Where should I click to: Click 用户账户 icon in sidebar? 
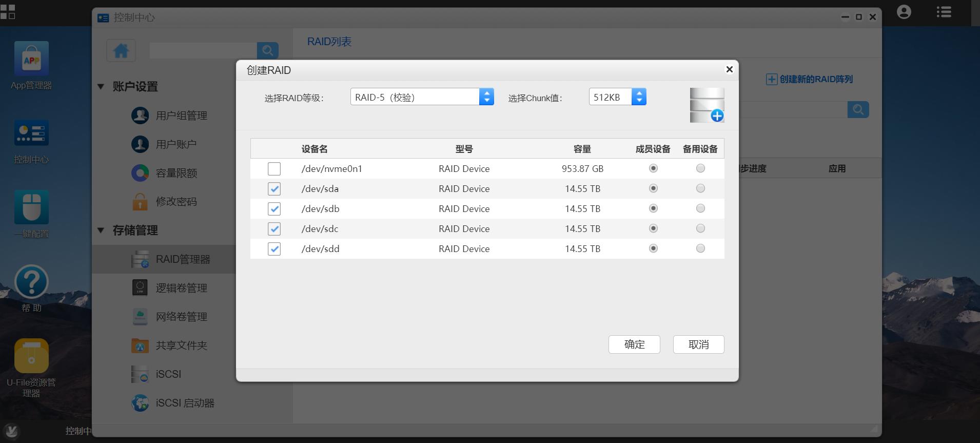click(x=140, y=144)
